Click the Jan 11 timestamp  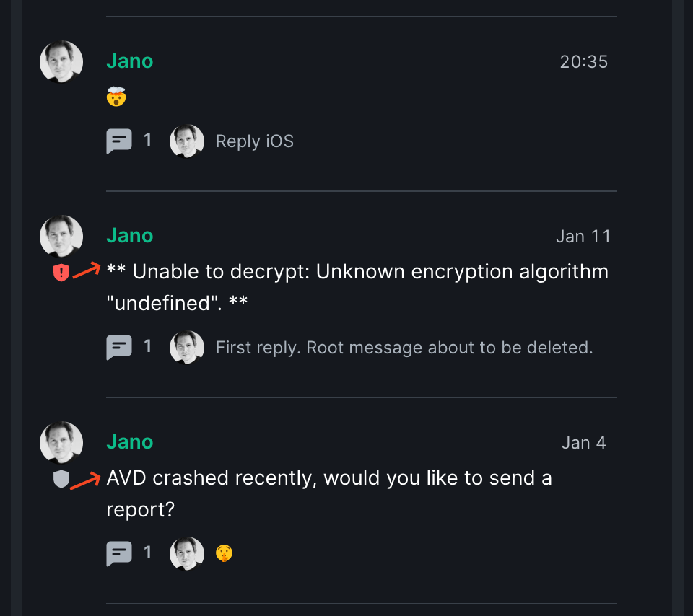583,236
